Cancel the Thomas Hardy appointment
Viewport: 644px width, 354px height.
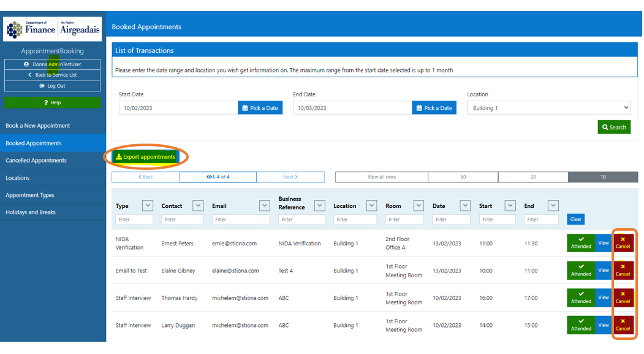[x=623, y=298]
